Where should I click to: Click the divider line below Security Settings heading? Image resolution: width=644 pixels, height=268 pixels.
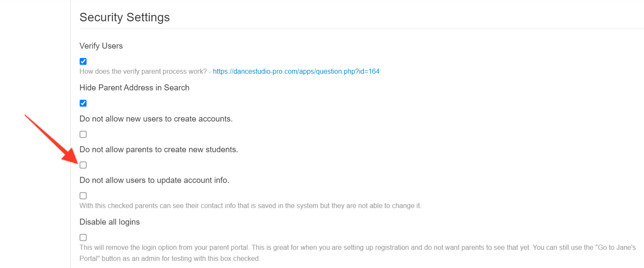click(362, 29)
